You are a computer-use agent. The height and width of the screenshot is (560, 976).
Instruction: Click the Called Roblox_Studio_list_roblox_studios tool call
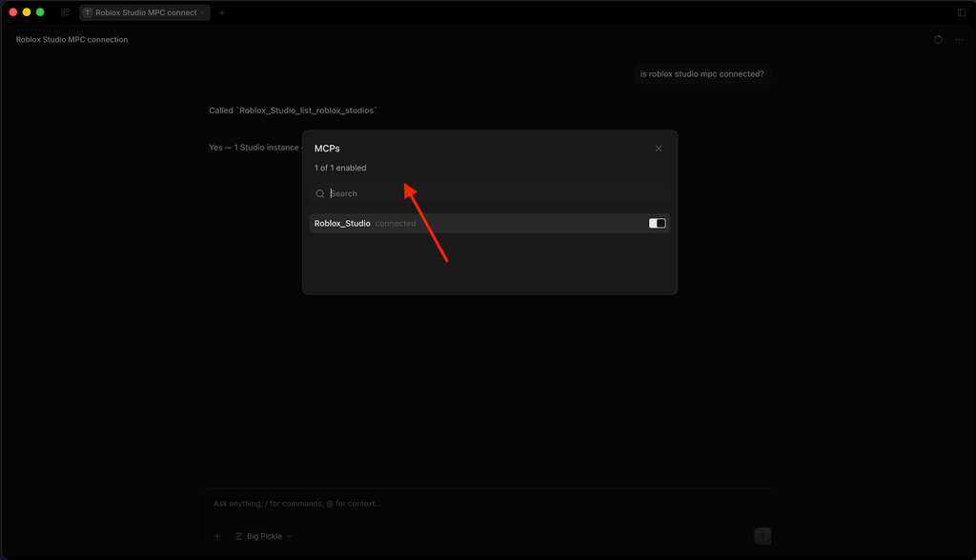click(x=293, y=110)
